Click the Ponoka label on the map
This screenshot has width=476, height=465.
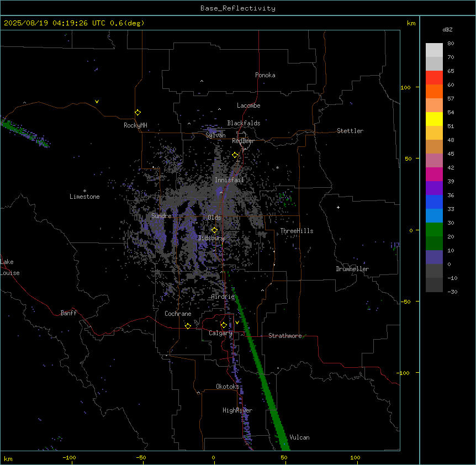point(265,75)
